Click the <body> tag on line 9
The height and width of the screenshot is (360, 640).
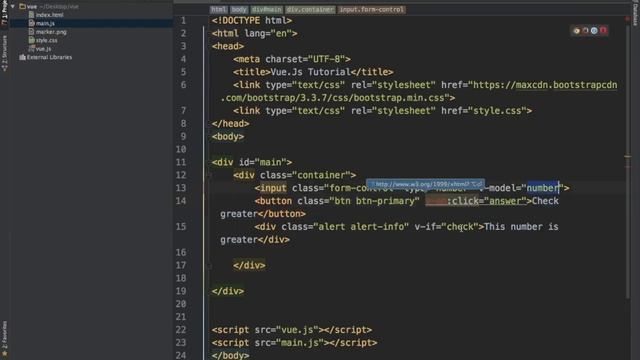(x=228, y=137)
